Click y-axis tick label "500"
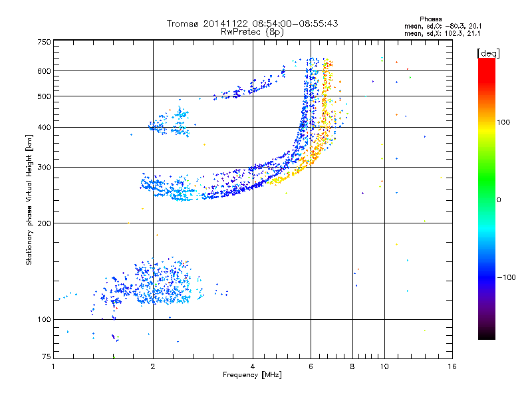The width and height of the screenshot is (532, 399). 44,96
